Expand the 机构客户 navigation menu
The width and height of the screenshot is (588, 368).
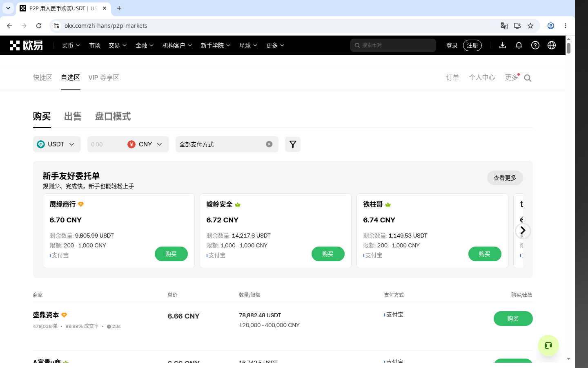click(x=177, y=45)
